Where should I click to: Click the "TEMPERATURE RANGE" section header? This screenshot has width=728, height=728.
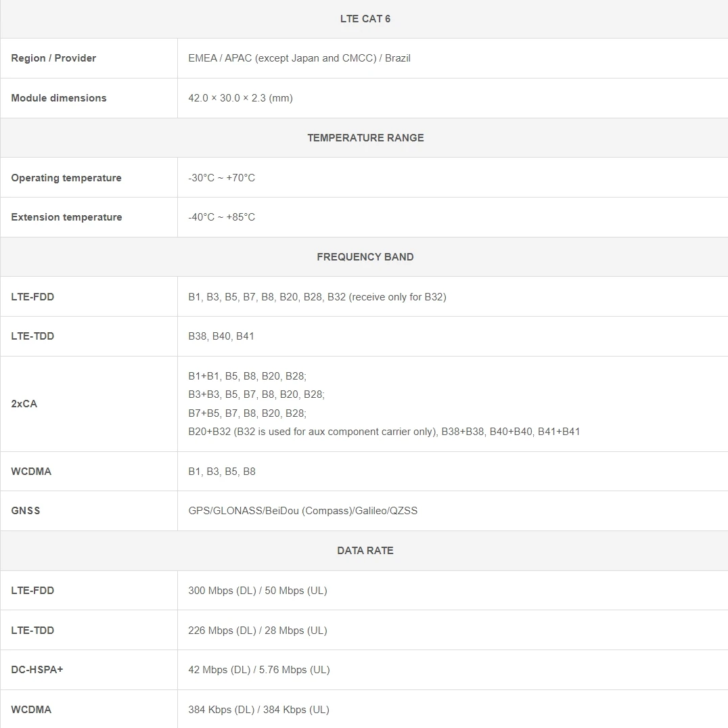[x=365, y=138]
